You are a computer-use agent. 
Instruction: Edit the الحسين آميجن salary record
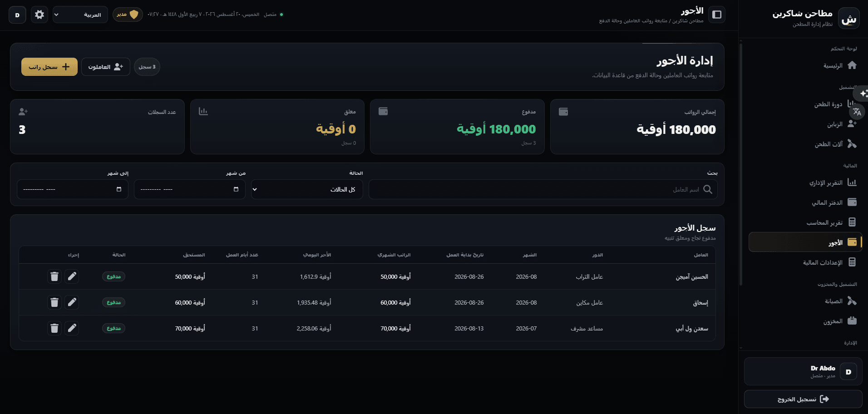pos(72,276)
